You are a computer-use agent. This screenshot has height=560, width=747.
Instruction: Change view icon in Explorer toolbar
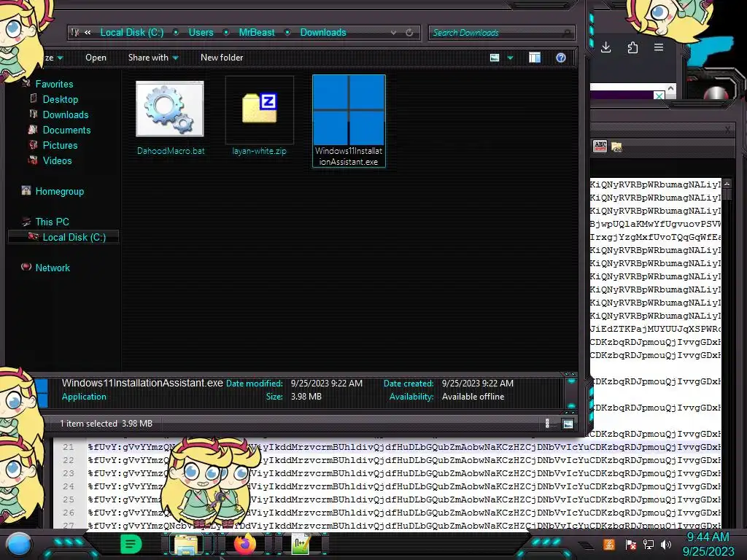tap(495, 58)
